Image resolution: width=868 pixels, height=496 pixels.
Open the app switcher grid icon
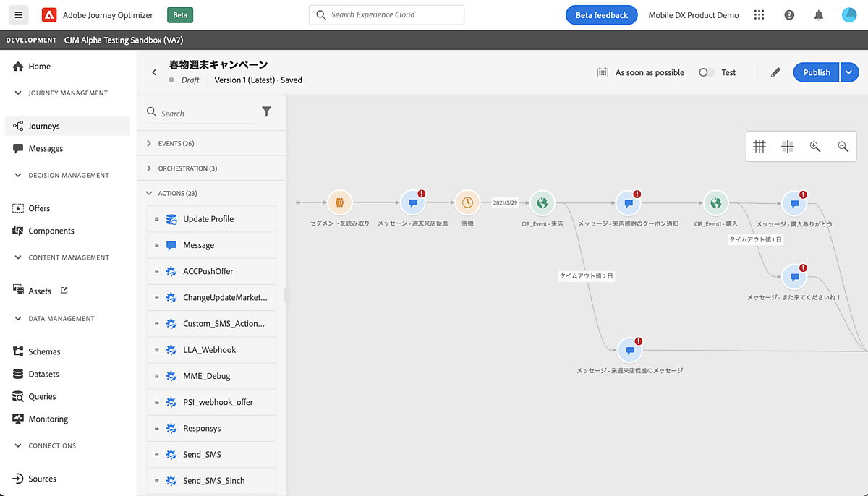[x=759, y=15]
